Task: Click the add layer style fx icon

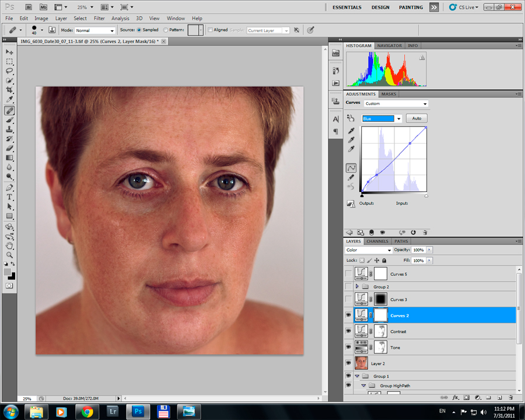Action: [x=456, y=397]
